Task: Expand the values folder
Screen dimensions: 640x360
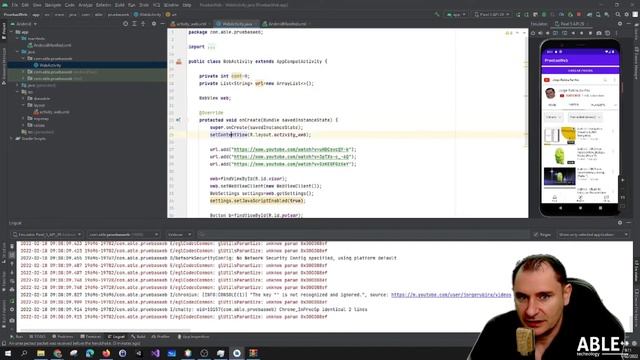Action: pyautogui.click(x=24, y=125)
